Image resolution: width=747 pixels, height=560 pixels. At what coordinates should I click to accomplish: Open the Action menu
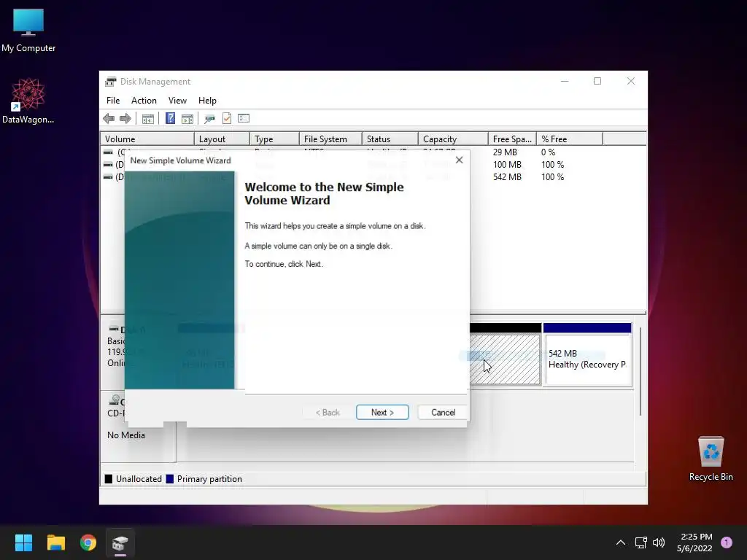[144, 101]
